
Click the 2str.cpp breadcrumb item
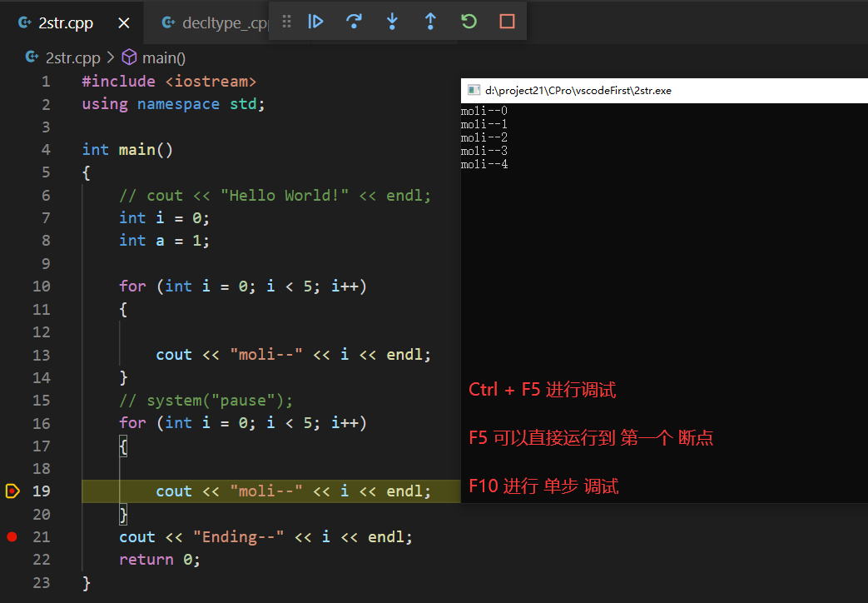point(72,57)
